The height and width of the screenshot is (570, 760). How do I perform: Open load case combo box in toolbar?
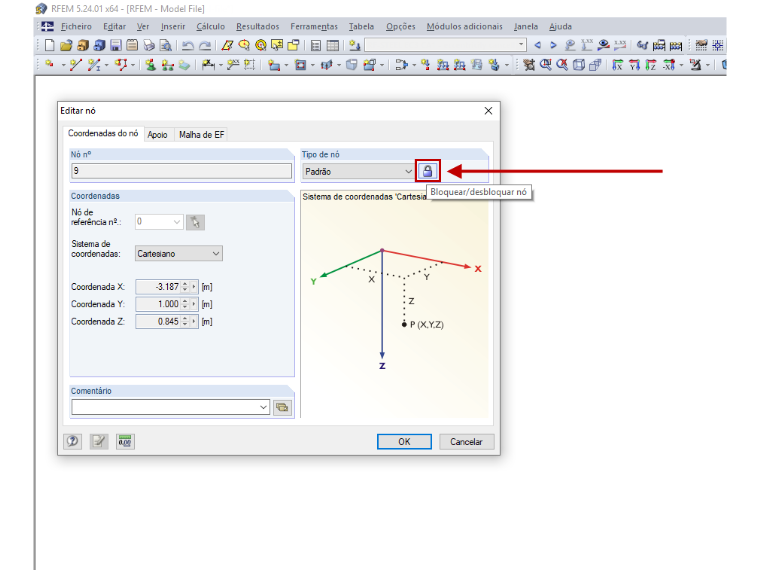coord(445,45)
